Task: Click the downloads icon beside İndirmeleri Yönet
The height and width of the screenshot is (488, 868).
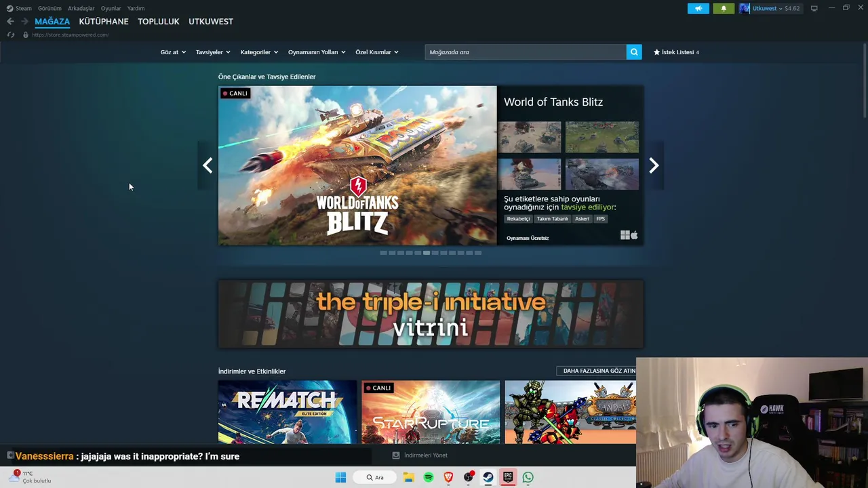Action: coord(396,455)
